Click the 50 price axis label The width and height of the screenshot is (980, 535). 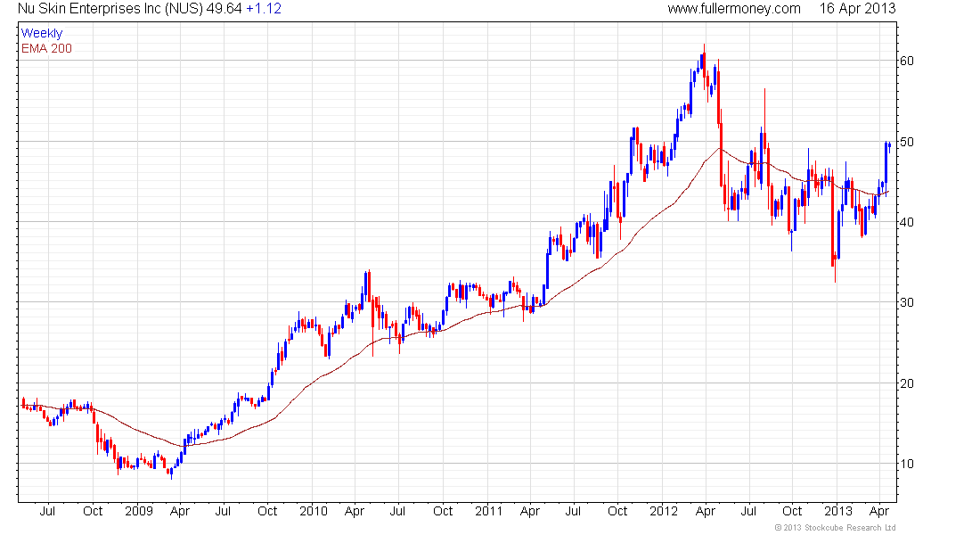(x=906, y=142)
